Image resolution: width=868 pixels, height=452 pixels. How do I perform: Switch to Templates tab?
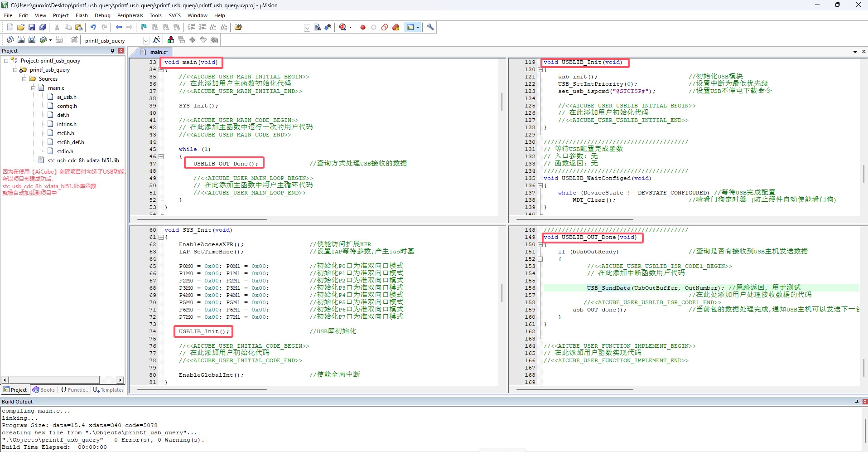click(108, 390)
